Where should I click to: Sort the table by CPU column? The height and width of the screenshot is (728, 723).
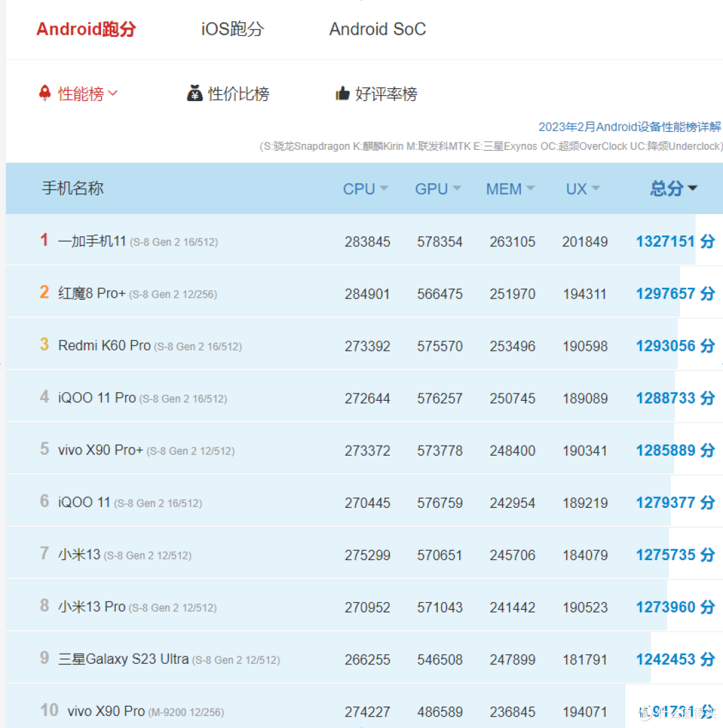point(366,189)
